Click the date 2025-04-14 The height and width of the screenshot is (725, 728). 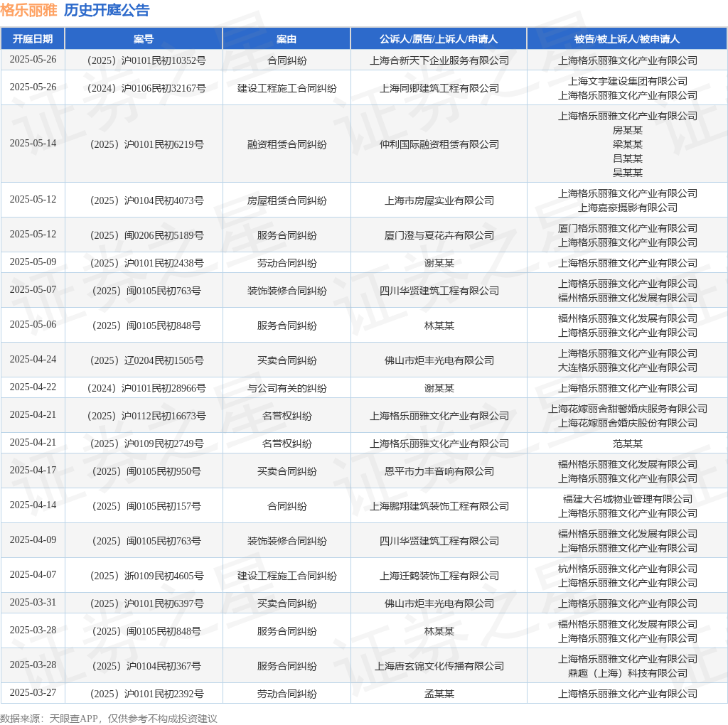pos(33,505)
